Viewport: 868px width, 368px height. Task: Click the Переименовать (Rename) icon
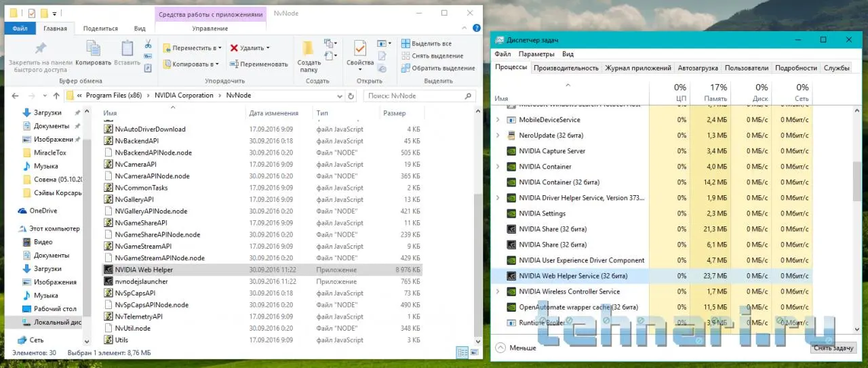[x=258, y=64]
